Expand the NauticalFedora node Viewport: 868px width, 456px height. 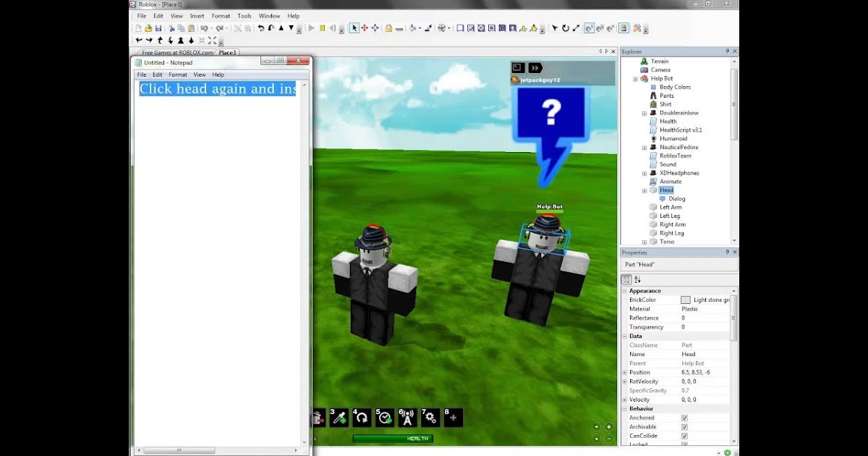point(644,148)
